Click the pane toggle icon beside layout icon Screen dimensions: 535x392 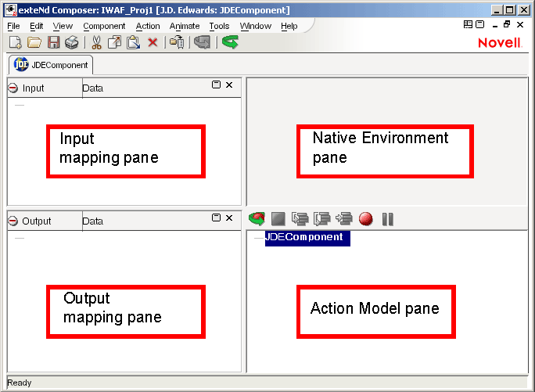pyautogui.click(x=479, y=24)
